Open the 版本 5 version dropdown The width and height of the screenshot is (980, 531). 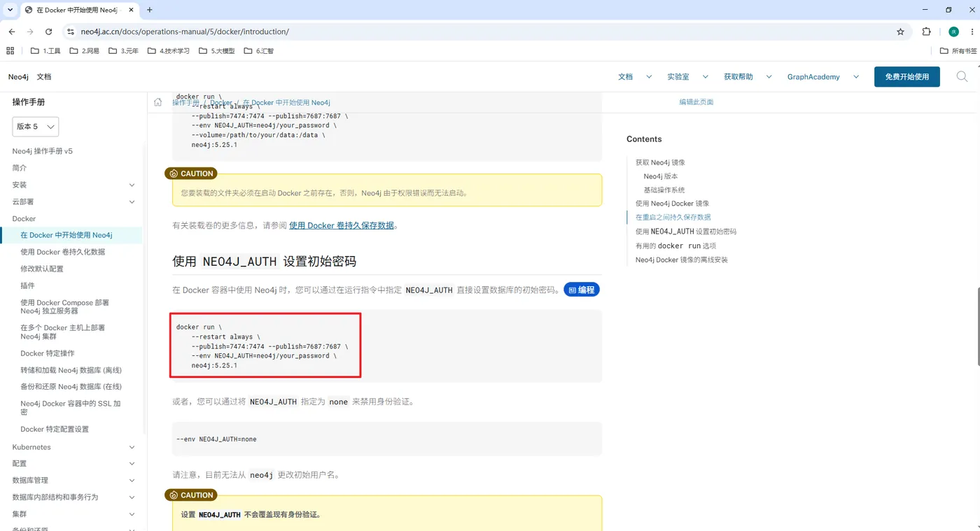coord(36,127)
